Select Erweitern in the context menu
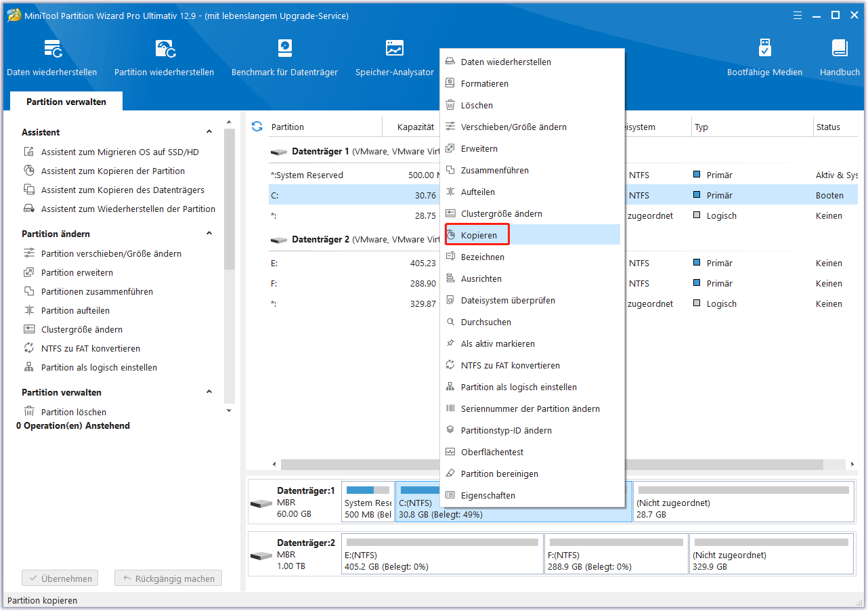 coord(531,149)
